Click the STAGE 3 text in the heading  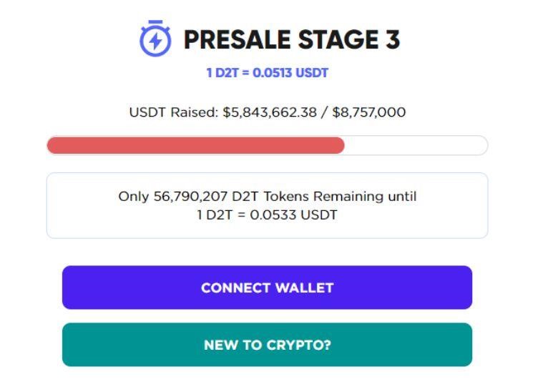345,40
